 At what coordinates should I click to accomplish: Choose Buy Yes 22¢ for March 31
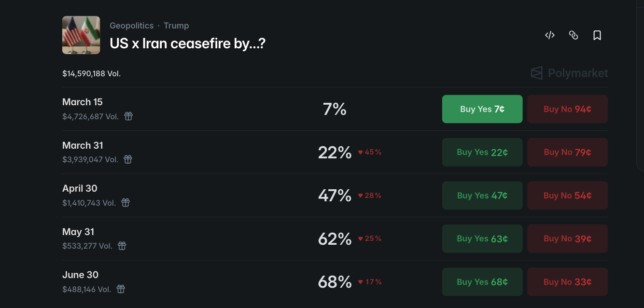coord(482,152)
